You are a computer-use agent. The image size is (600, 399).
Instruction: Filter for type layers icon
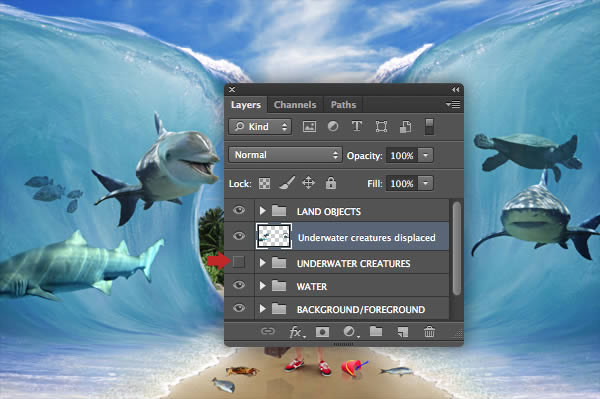pyautogui.click(x=357, y=127)
